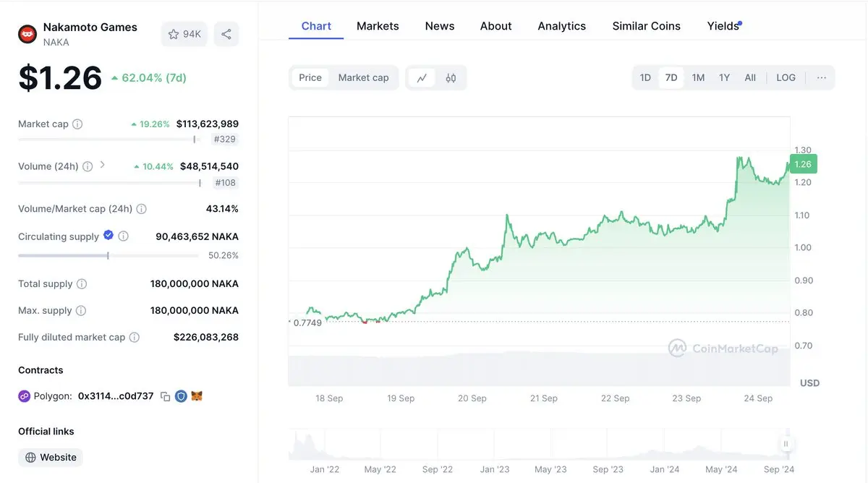Open the Analytics tab
Image resolution: width=868 pixels, height=483 pixels.
(x=562, y=26)
